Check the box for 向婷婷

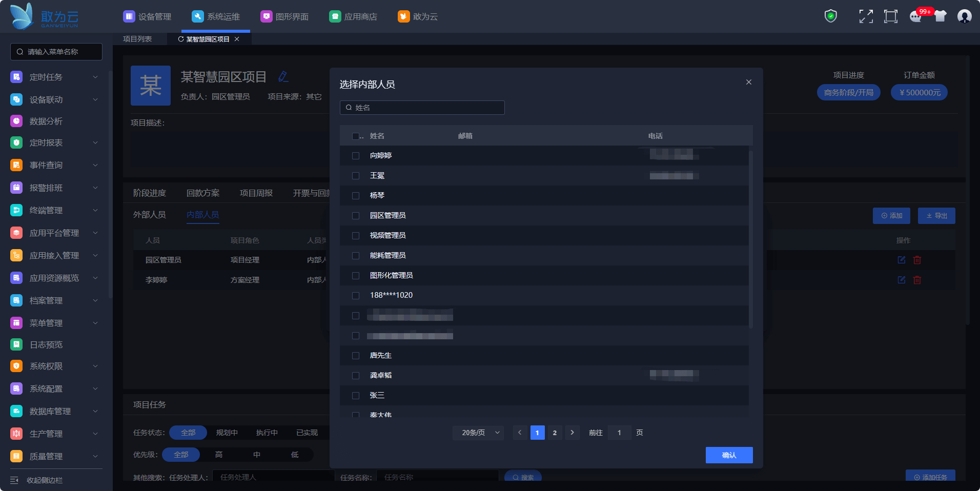[x=356, y=156]
